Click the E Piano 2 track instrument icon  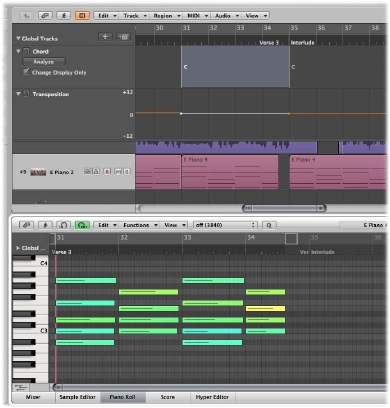coord(38,172)
